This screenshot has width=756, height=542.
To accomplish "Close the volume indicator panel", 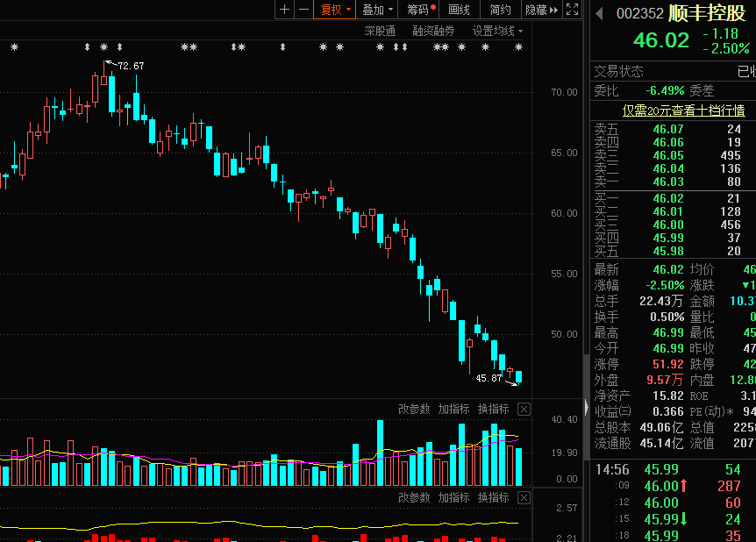I will [x=524, y=410].
